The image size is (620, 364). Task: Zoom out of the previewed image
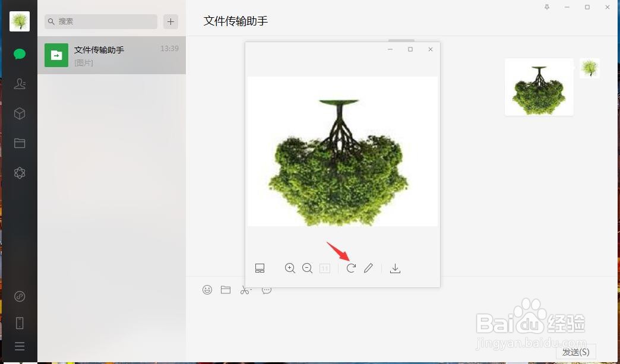pos(308,268)
